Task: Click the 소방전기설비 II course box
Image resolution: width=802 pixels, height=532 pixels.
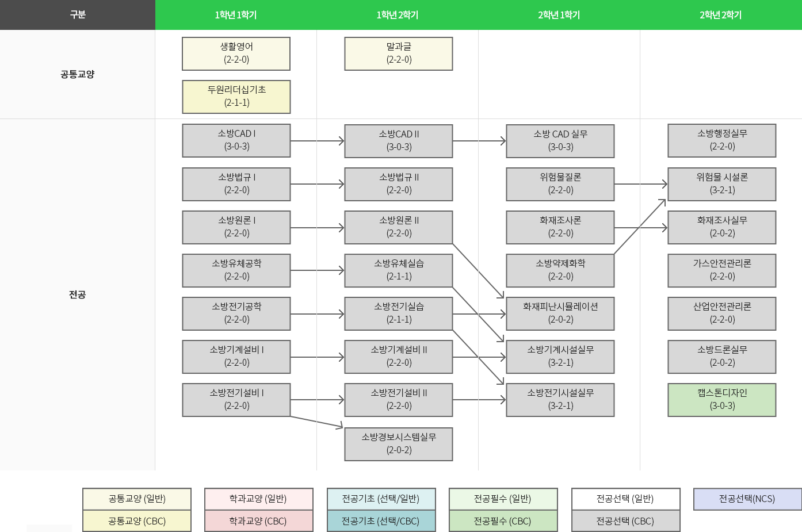Action: pyautogui.click(x=399, y=400)
